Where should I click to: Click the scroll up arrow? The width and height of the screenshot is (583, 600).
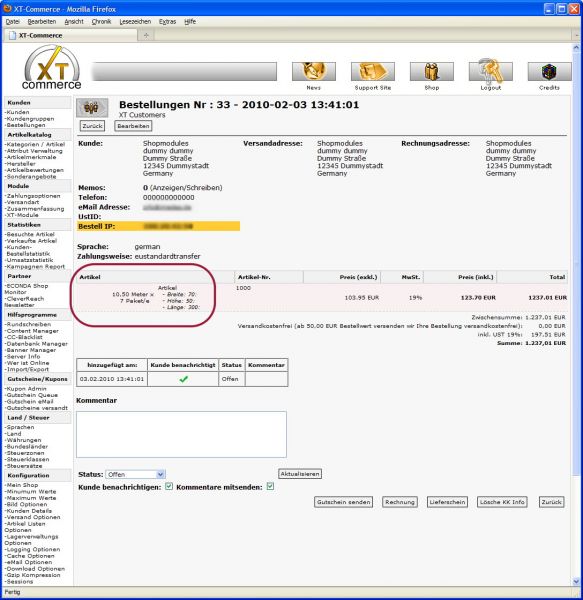click(x=576, y=48)
